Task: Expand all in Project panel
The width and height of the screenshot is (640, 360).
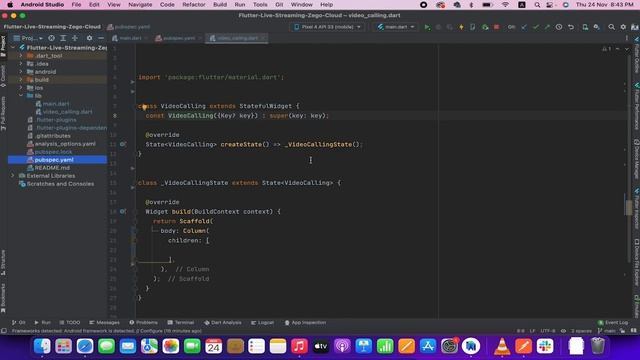Action: pyautogui.click(x=63, y=38)
